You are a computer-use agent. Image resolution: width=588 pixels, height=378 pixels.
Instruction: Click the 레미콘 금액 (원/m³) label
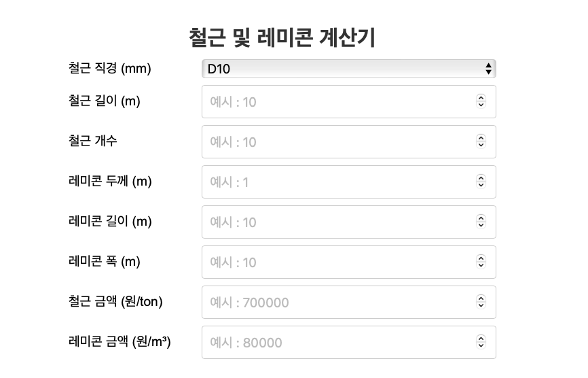pos(120,341)
